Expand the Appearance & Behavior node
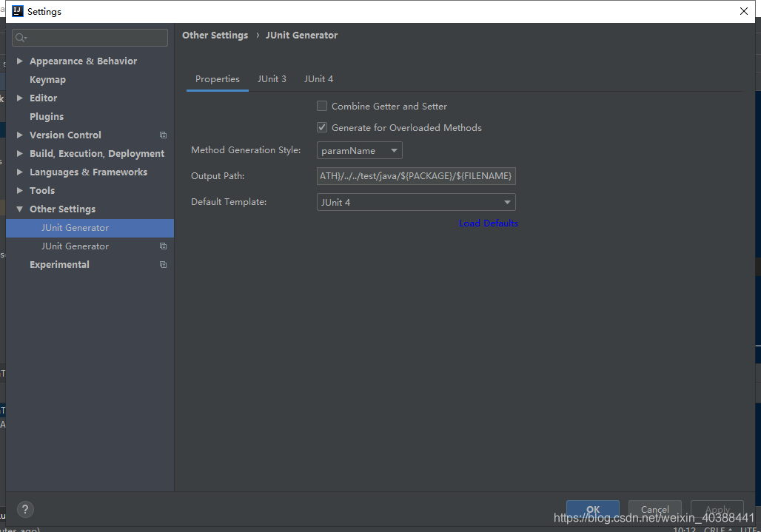761x532 pixels. (x=20, y=61)
